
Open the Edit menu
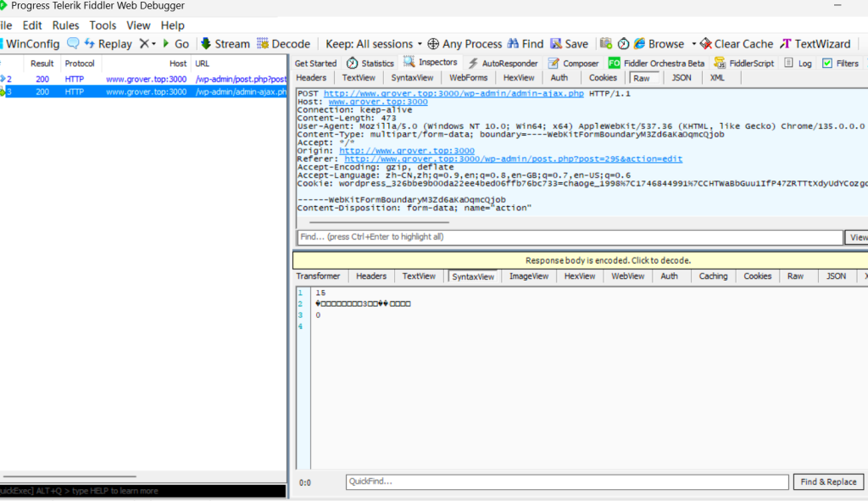pos(32,25)
